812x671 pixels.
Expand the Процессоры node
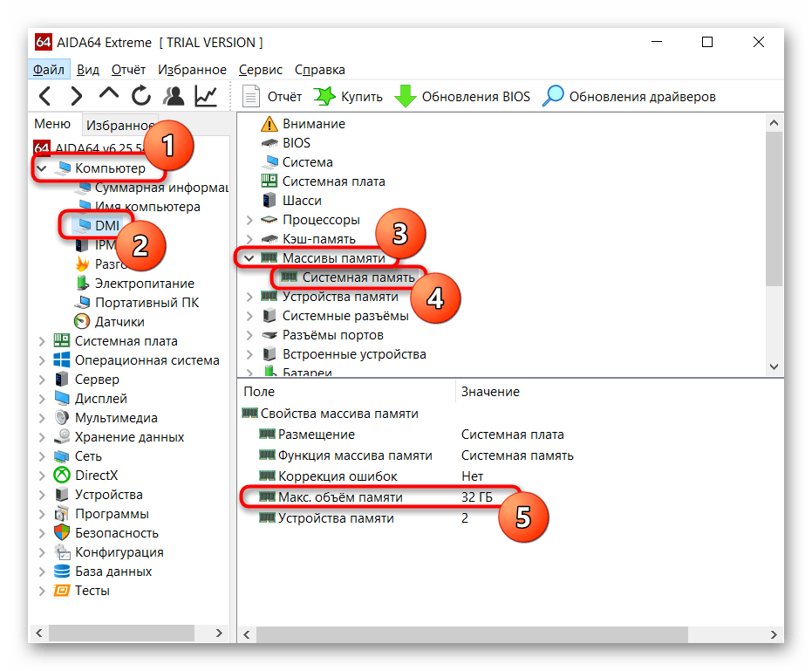pos(249,220)
